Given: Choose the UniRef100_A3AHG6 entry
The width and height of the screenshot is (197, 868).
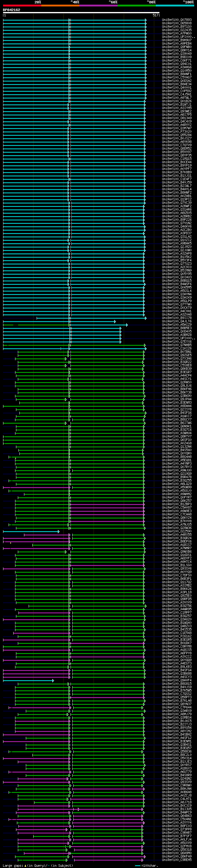Looking at the screenshot, I should [177, 67].
